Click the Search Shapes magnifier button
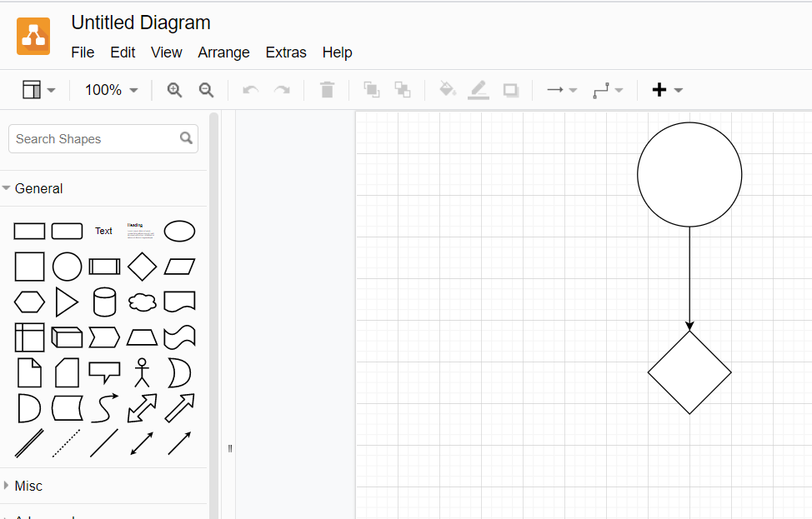 tap(186, 138)
